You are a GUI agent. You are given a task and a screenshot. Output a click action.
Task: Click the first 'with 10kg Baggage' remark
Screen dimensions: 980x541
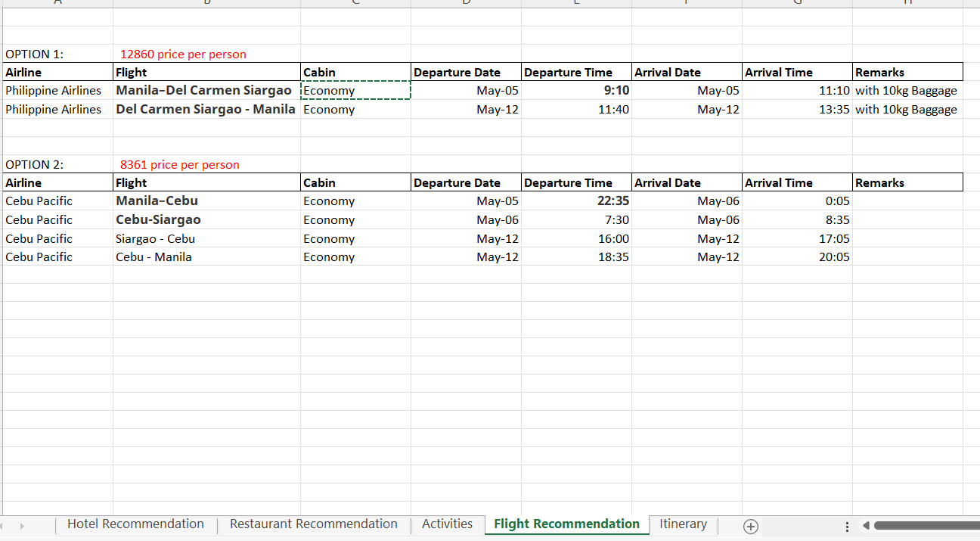pyautogui.click(x=906, y=91)
